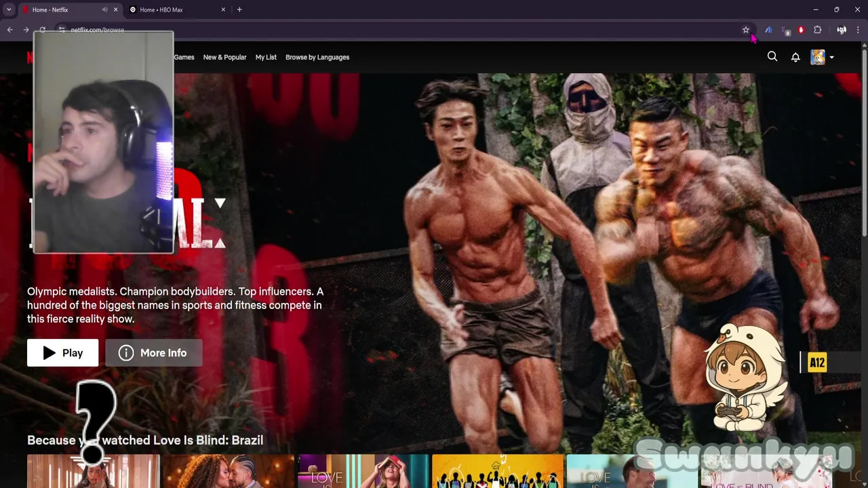868x488 pixels.
Task: Open the yellow silhouettes show thumbnail
Action: (497, 471)
